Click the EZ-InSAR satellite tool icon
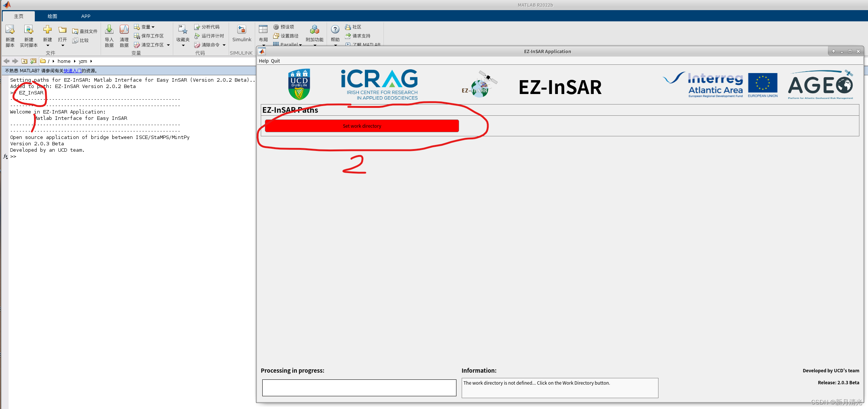Screen dimensions: 868x409 click(x=480, y=86)
